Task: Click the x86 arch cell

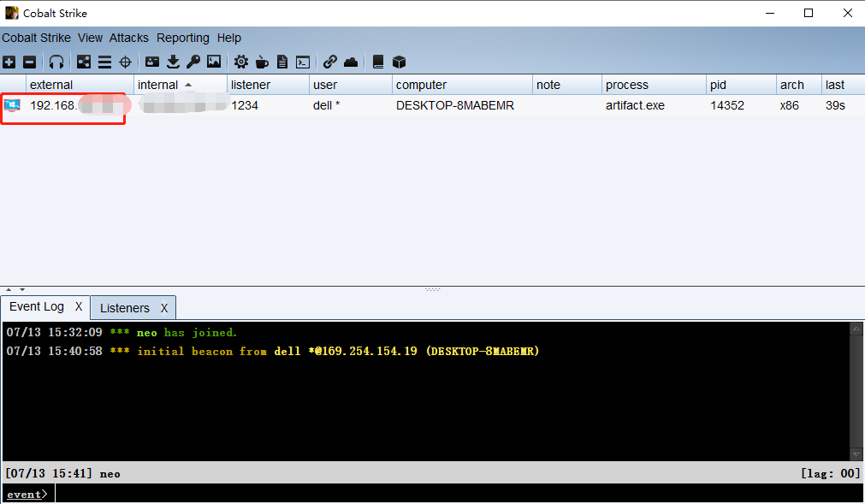Action: pyautogui.click(x=789, y=105)
